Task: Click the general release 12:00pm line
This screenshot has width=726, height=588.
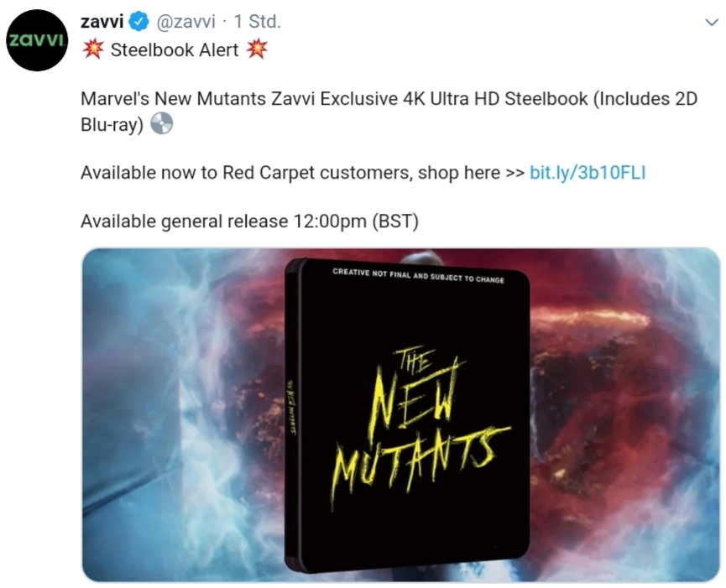Action: pos(249,221)
